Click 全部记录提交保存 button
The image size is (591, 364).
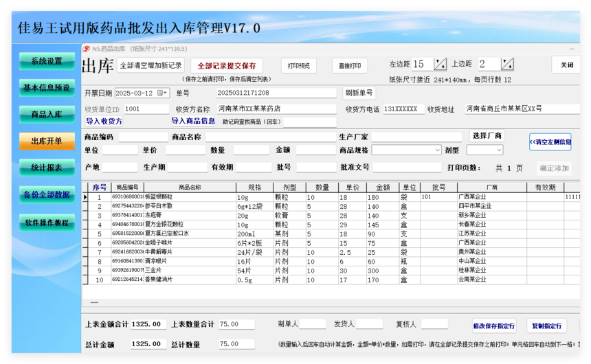tap(227, 66)
